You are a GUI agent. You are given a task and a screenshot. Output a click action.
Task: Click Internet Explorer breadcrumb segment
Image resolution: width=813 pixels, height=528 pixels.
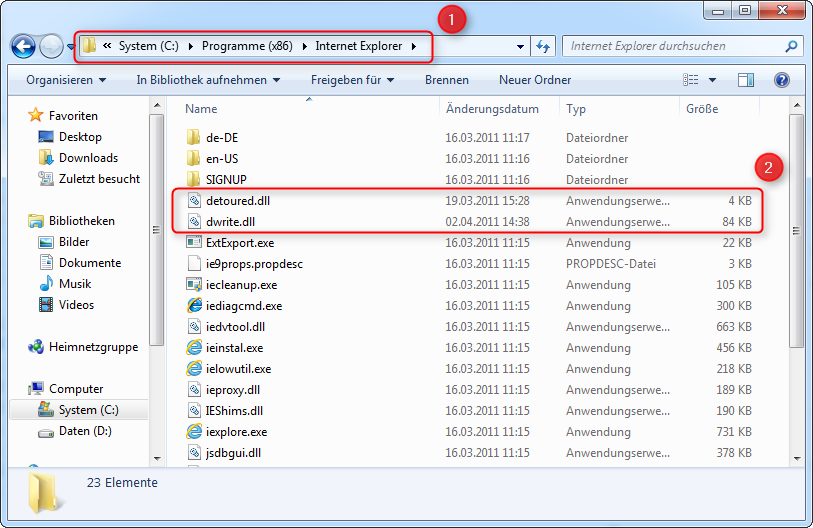click(358, 46)
